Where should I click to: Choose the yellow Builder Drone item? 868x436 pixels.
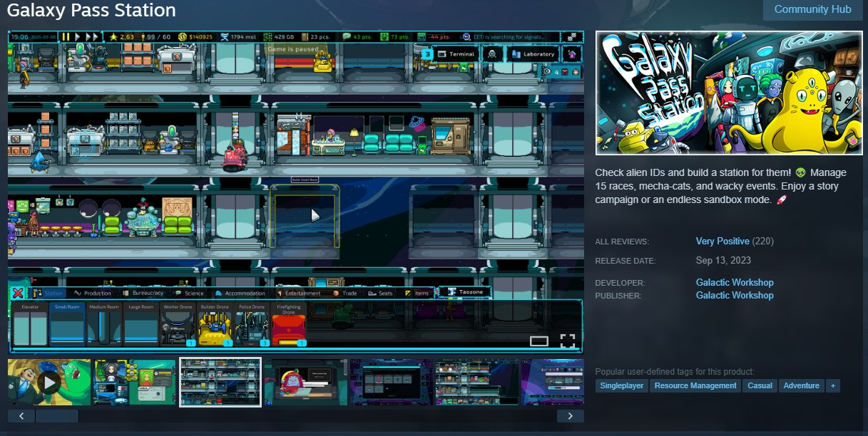coord(215,325)
